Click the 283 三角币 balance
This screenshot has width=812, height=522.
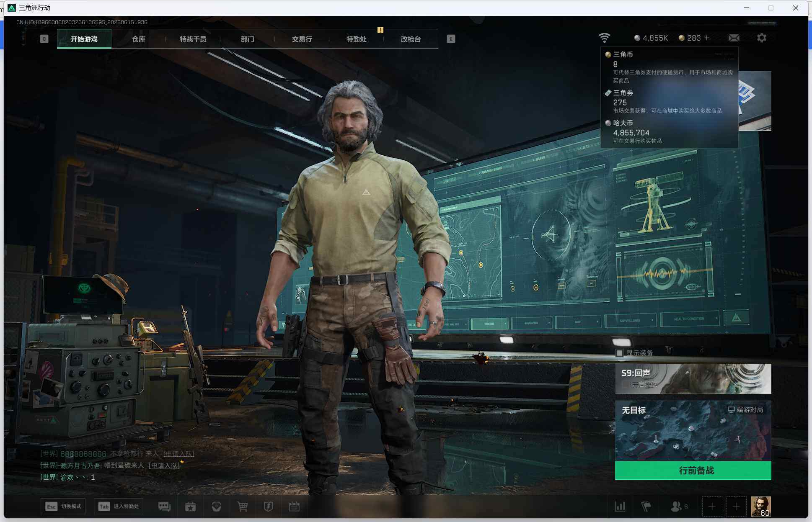pyautogui.click(x=690, y=38)
